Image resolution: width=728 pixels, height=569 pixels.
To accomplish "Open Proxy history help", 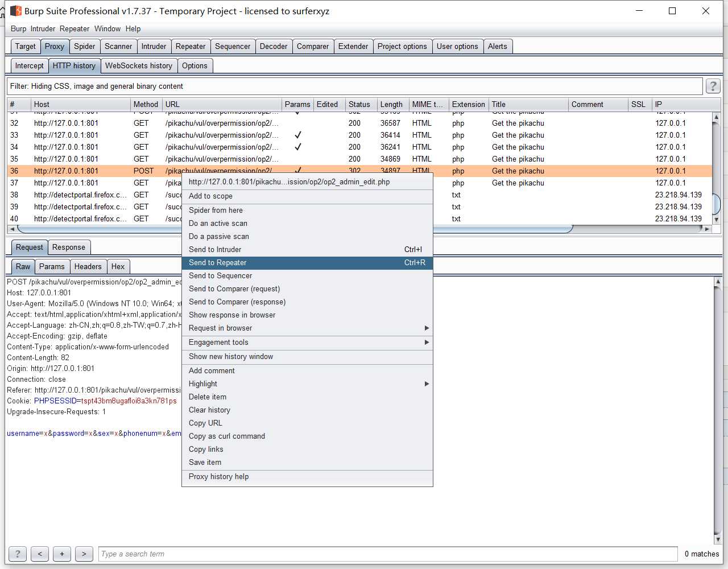I will point(307,476).
